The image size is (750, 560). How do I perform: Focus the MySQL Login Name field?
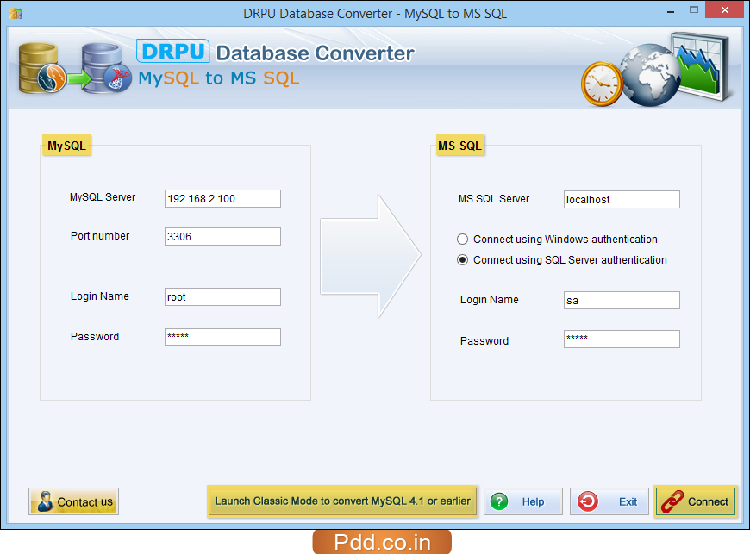(223, 296)
